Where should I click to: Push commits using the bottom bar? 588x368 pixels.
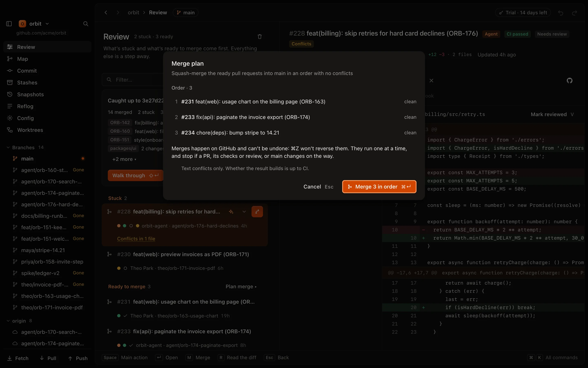78,358
